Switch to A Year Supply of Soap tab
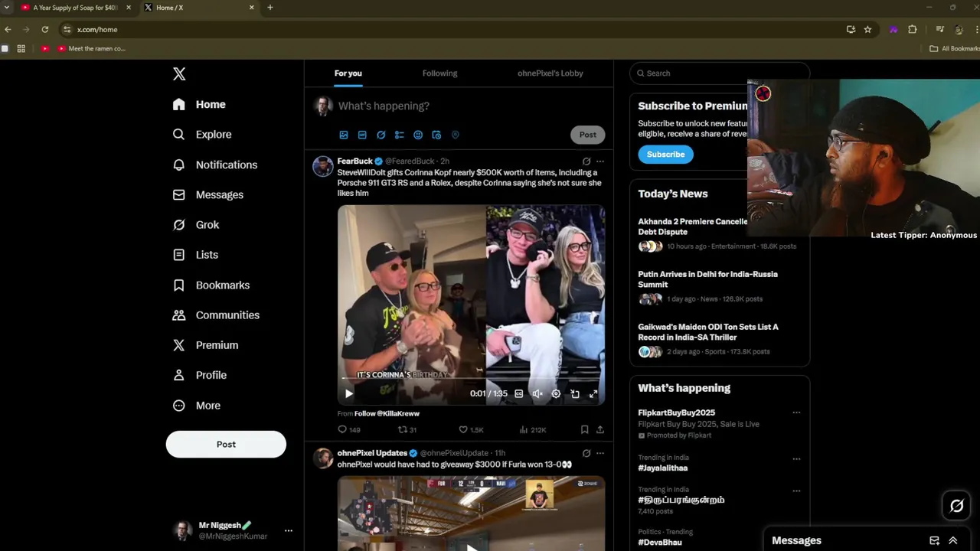Viewport: 980px width, 551px height. point(75,8)
